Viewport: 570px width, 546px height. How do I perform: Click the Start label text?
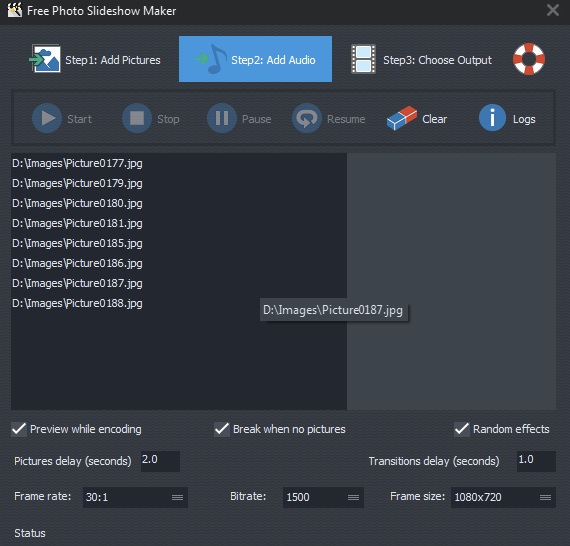(79, 119)
